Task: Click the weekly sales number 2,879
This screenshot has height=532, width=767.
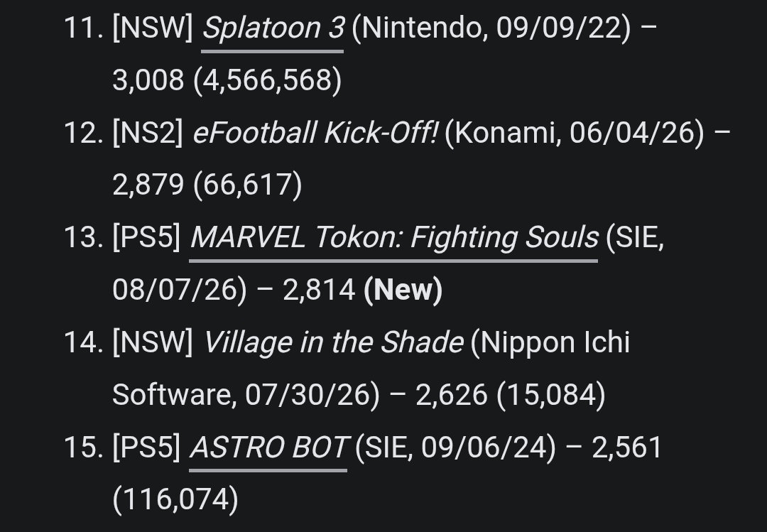Action: (148, 185)
